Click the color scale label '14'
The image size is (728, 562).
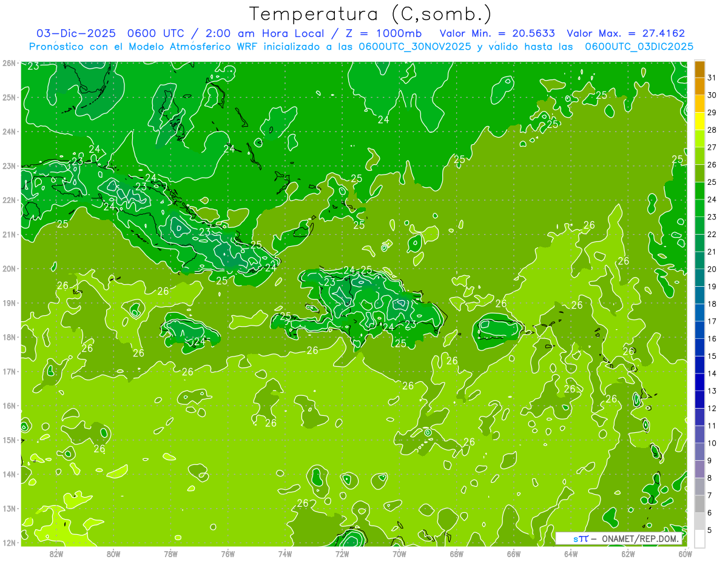[x=712, y=373]
